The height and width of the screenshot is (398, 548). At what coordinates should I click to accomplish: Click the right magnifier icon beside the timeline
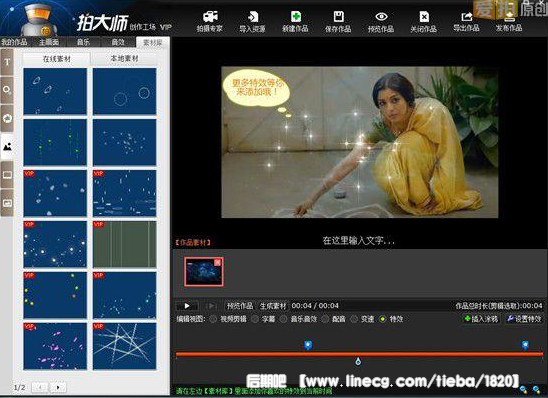click(536, 389)
